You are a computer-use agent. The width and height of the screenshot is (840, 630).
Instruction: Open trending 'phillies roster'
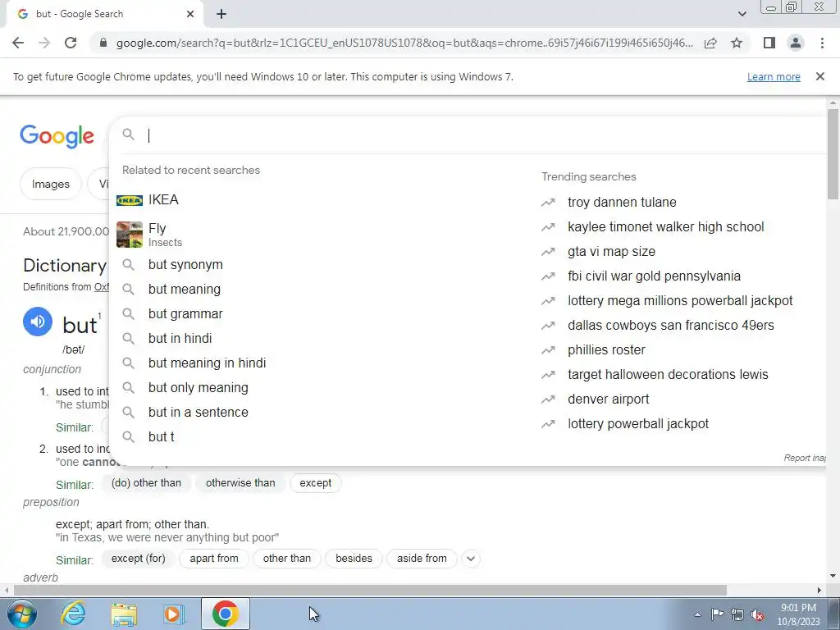tap(606, 350)
